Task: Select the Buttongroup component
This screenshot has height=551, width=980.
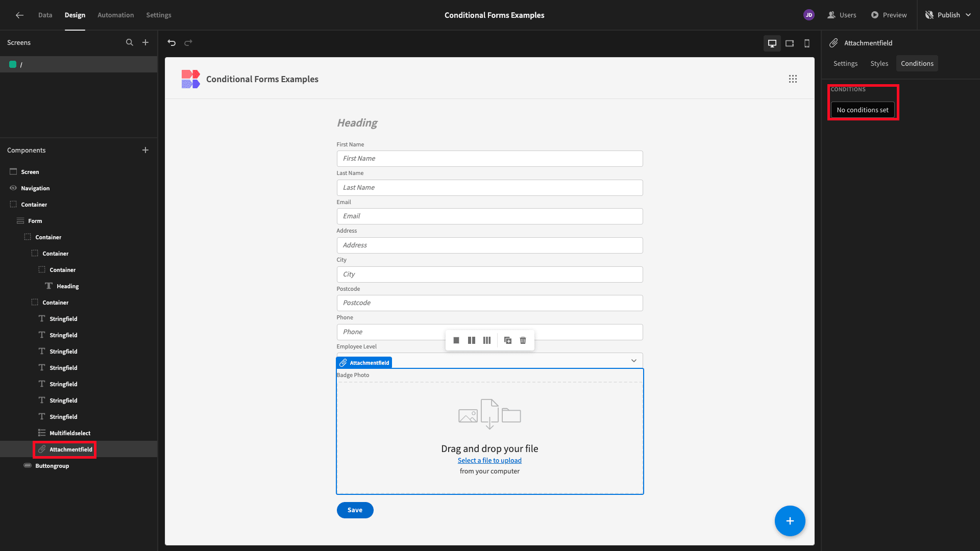Action: 79,466
